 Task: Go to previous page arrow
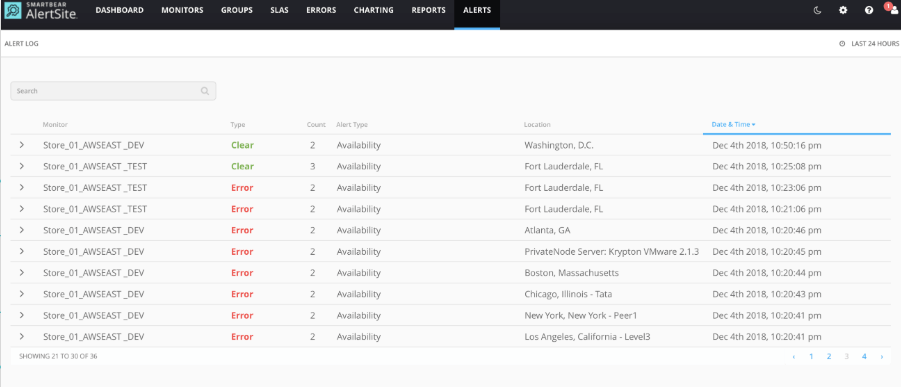click(794, 357)
